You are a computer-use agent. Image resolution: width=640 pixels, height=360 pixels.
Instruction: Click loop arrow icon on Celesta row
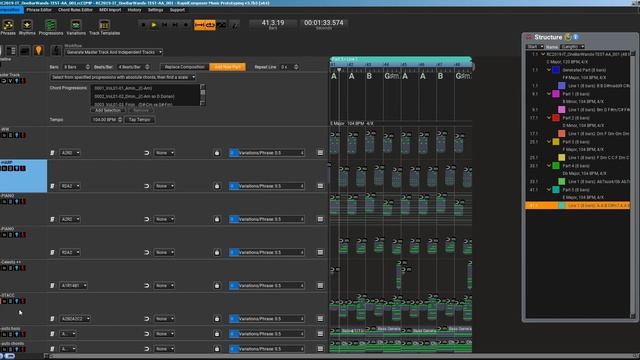[147, 286]
